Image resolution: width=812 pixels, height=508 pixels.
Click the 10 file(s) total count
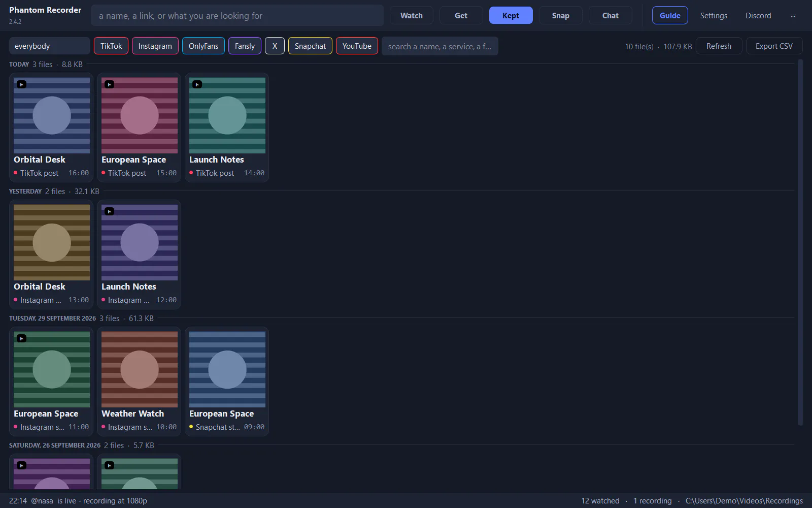coord(639,46)
